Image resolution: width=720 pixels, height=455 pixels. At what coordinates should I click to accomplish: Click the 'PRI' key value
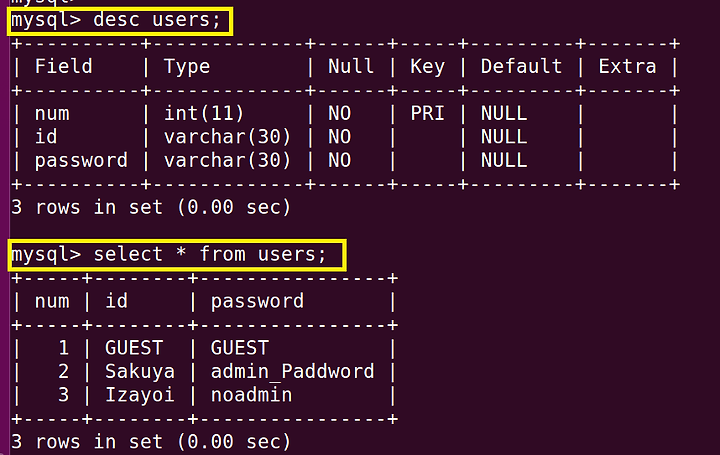pos(427,113)
